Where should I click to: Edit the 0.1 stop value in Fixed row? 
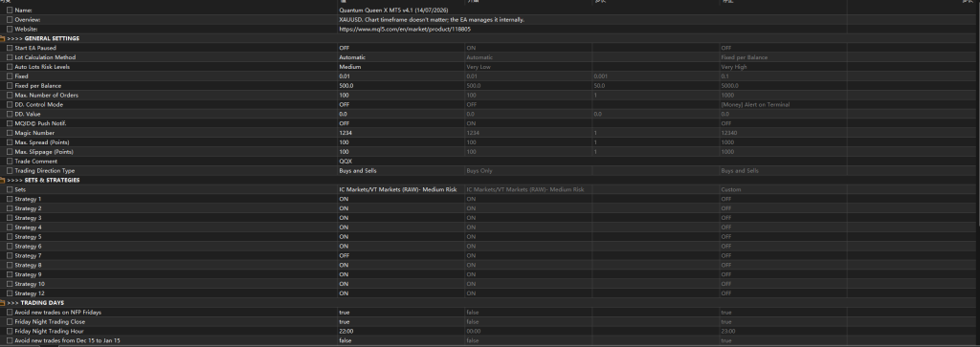pyautogui.click(x=725, y=76)
